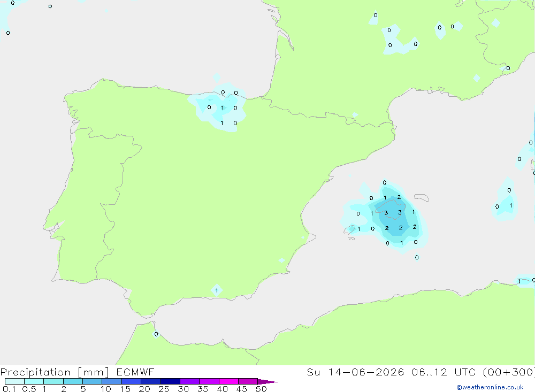
Task: Click the '(00+300)' forecast offset text
Action: 509,372
